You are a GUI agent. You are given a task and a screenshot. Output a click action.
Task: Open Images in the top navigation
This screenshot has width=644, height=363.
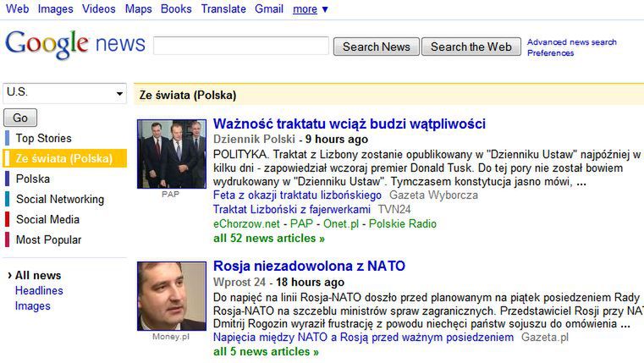(56, 9)
